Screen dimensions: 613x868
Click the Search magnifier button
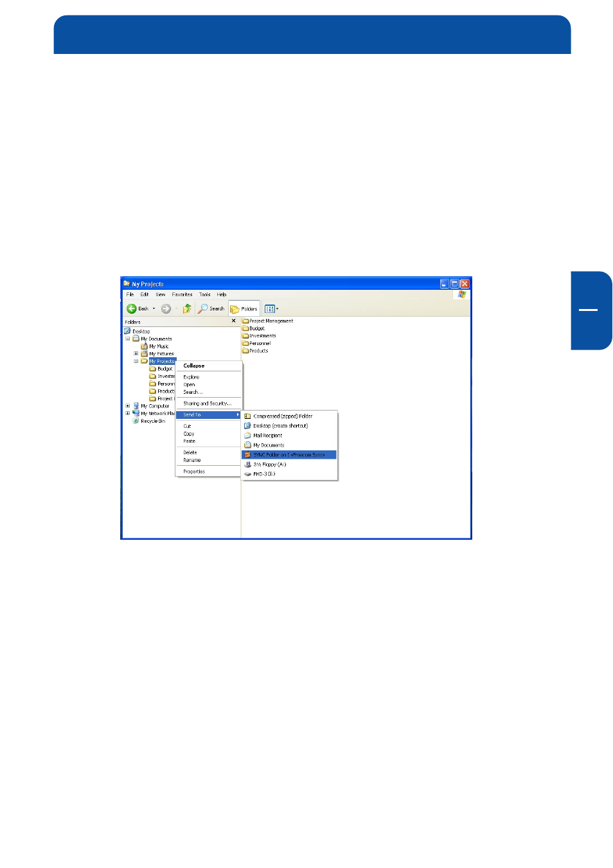pos(211,309)
